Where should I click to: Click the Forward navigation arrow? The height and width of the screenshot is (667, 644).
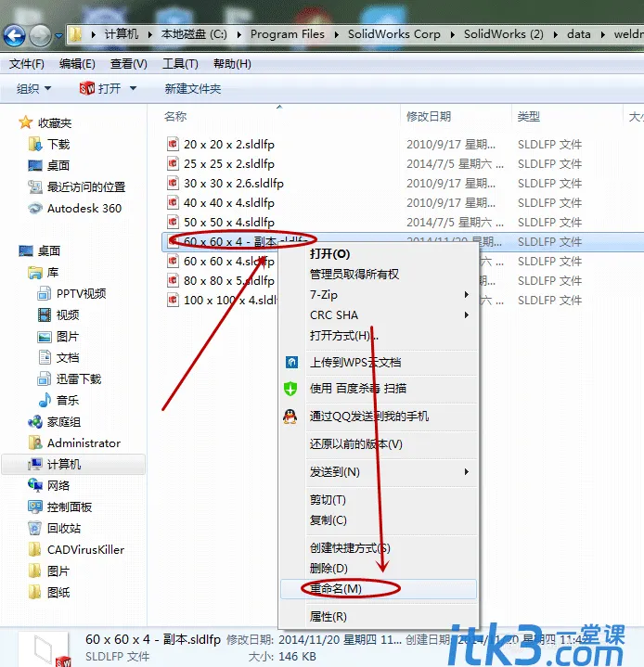point(40,35)
